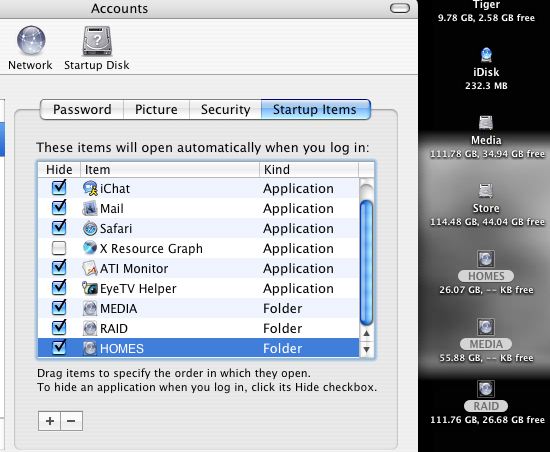
Task: Add a startup item with plus button
Action: click(49, 421)
